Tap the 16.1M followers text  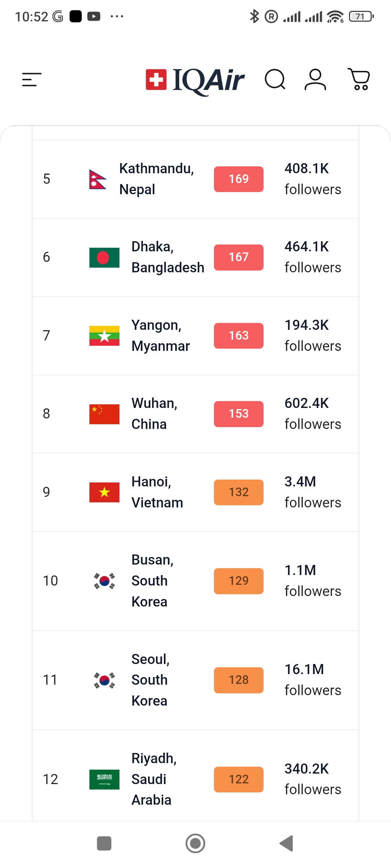313,680
